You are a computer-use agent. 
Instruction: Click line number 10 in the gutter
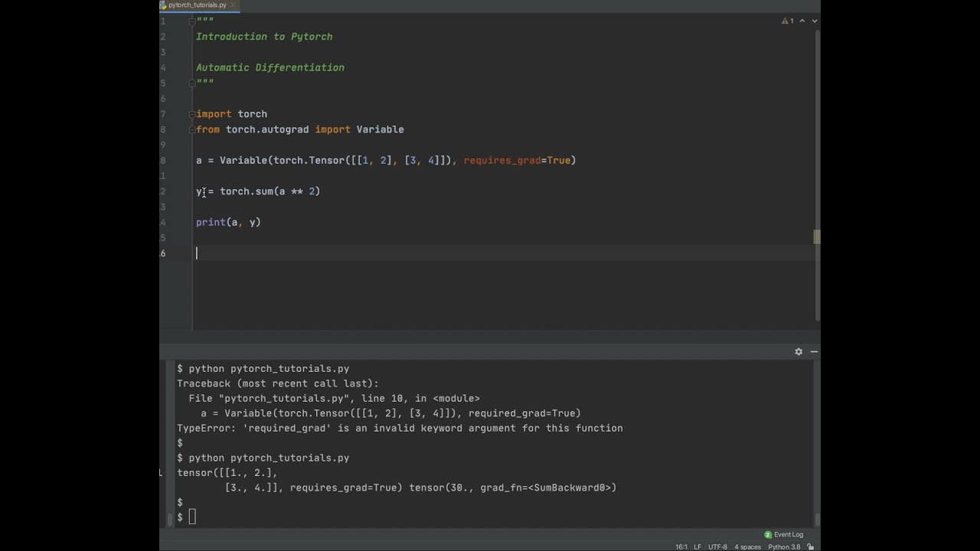(x=163, y=160)
